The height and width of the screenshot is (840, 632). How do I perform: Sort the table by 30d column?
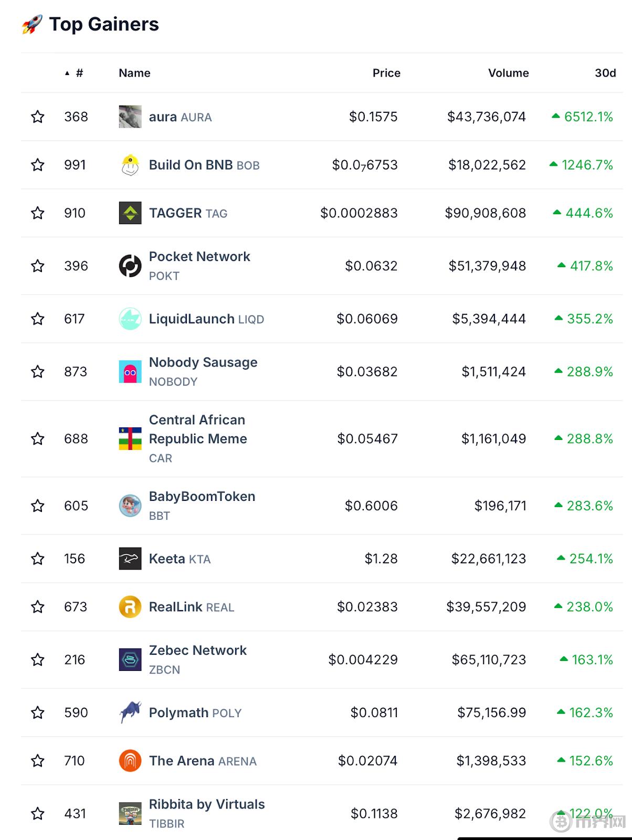click(x=605, y=73)
